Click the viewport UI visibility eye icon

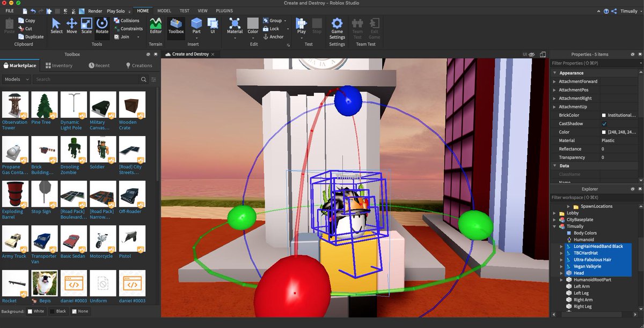tap(531, 54)
